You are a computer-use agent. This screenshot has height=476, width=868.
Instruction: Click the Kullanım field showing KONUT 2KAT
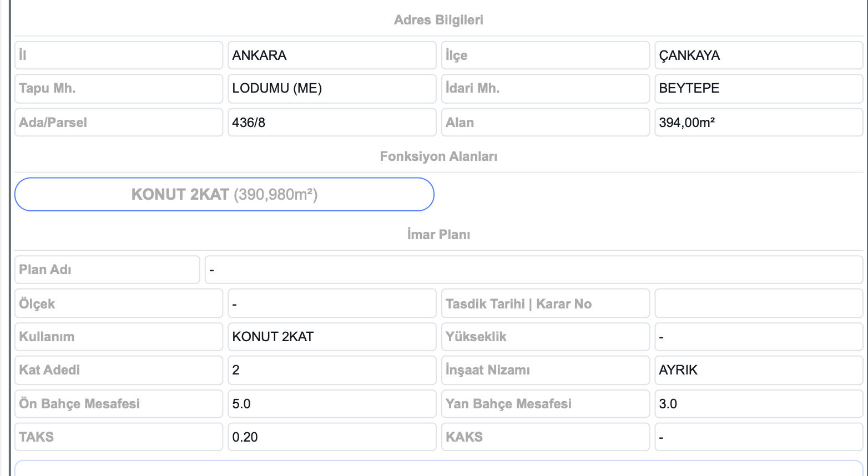pos(332,337)
